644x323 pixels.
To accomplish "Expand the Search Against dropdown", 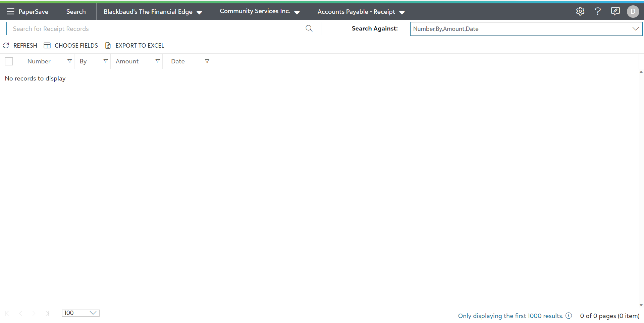I will point(635,29).
